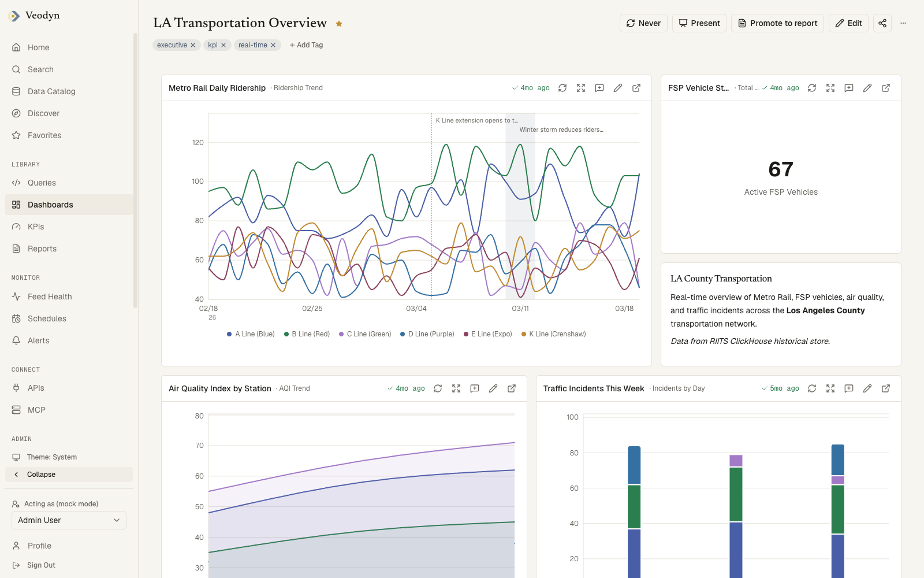924x578 pixels.
Task: Open Search page
Action: point(69,69)
